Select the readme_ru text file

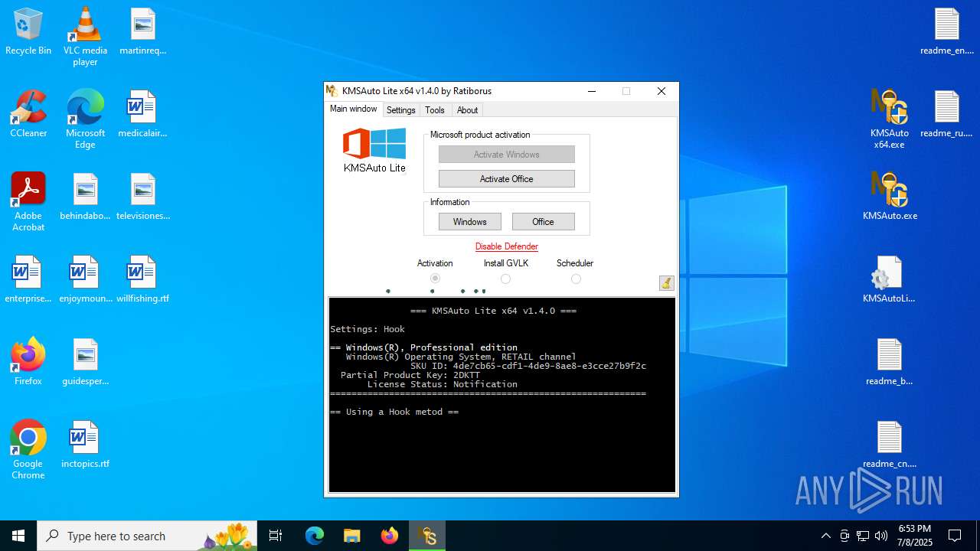[946, 115]
